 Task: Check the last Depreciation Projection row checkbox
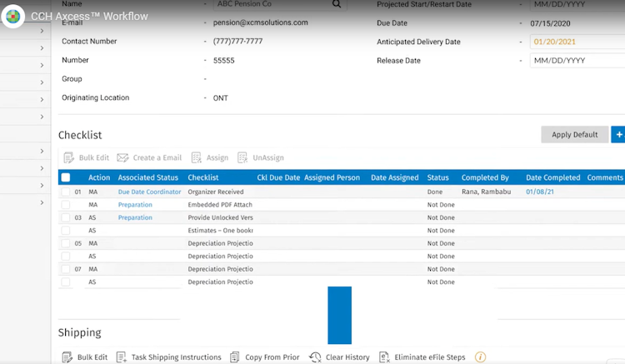coord(66,282)
